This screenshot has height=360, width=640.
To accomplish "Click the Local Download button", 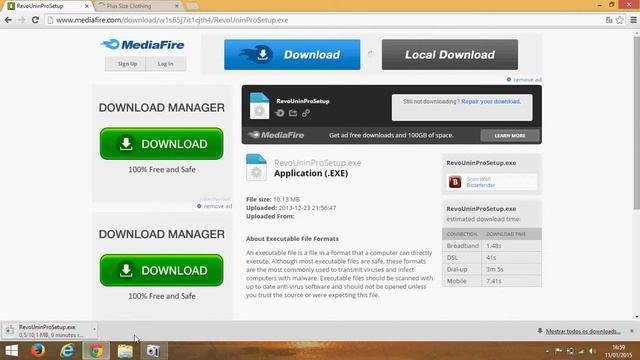I will (x=450, y=55).
